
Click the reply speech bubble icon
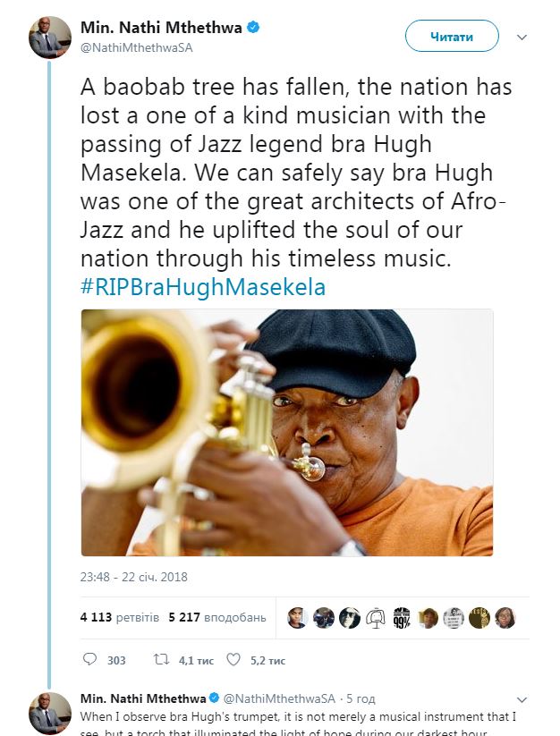tap(89, 660)
